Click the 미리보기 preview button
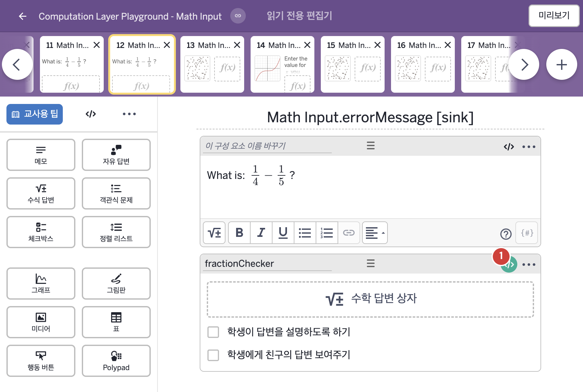The height and width of the screenshot is (392, 583). [x=554, y=15]
